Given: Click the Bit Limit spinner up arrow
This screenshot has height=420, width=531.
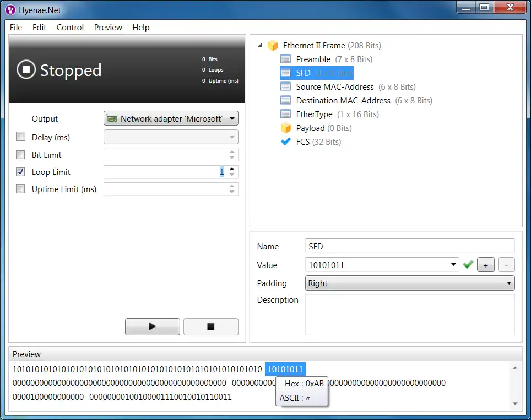Looking at the screenshot, I should [232, 152].
